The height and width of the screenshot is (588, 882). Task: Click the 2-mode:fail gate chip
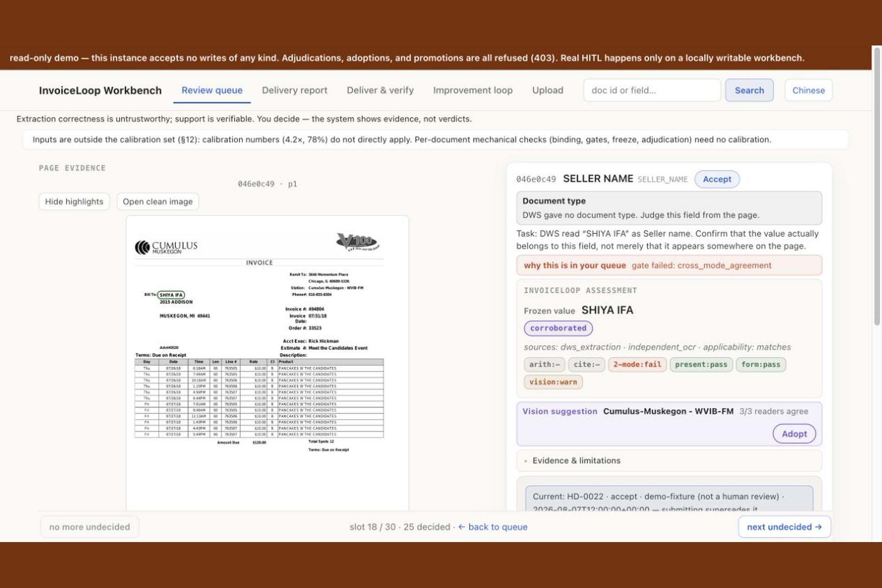(x=637, y=364)
